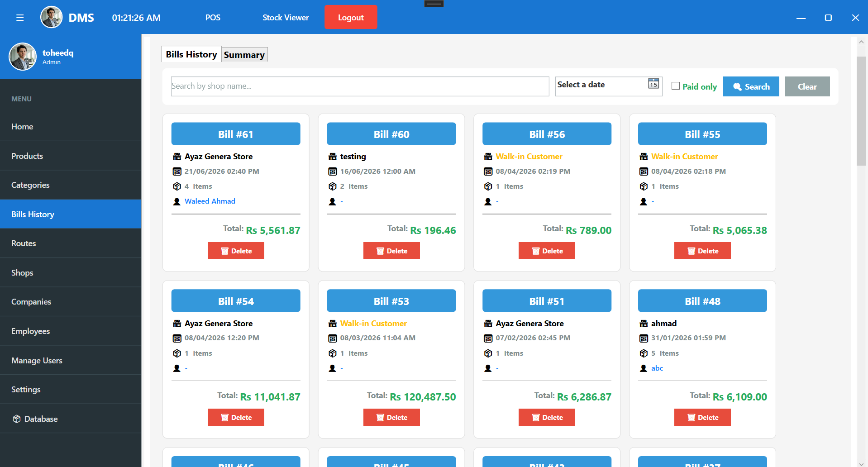Click the scrollbar up arrow
The width and height of the screenshot is (868, 467).
[x=861, y=42]
